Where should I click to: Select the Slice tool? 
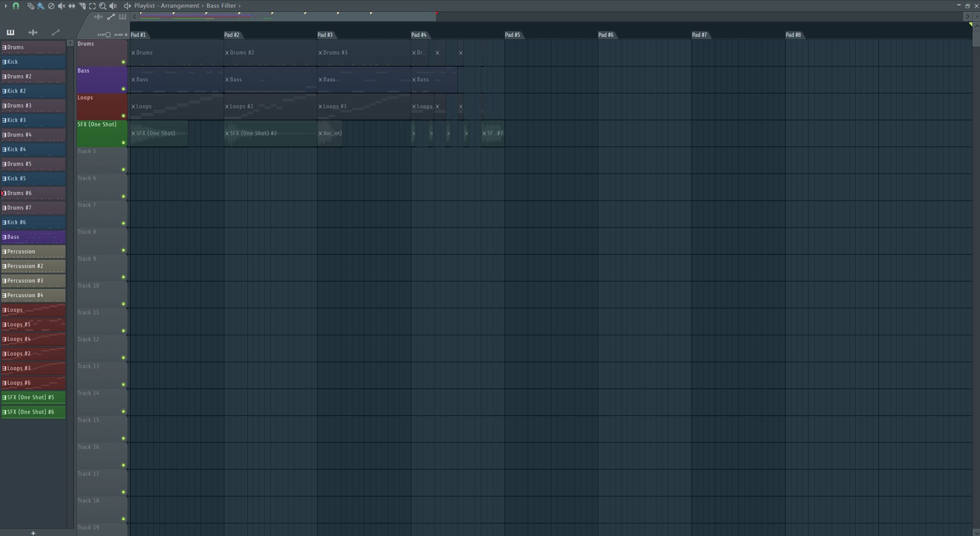coord(83,6)
